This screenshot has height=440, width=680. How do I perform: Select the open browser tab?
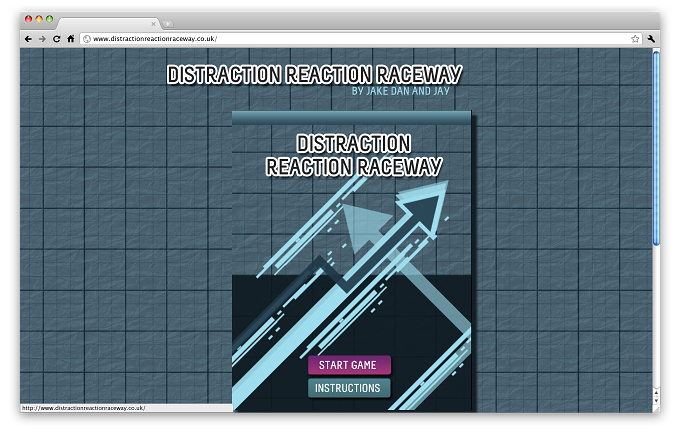(108, 23)
